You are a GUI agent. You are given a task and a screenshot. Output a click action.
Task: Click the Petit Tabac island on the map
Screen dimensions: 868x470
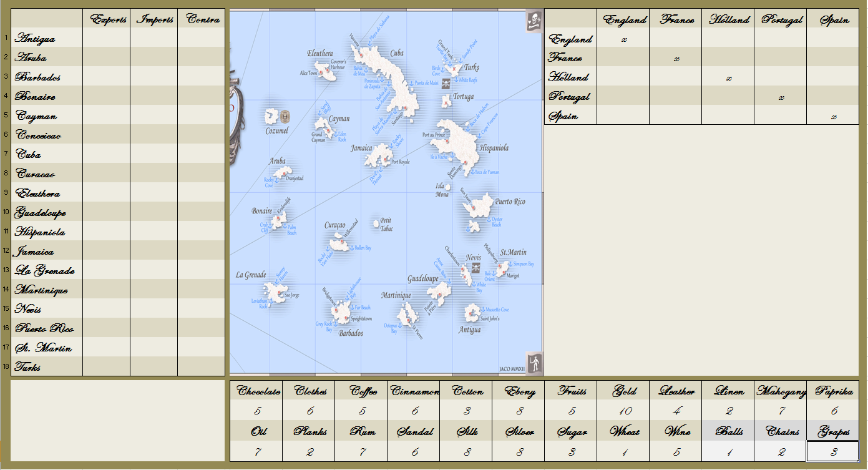[376, 223]
